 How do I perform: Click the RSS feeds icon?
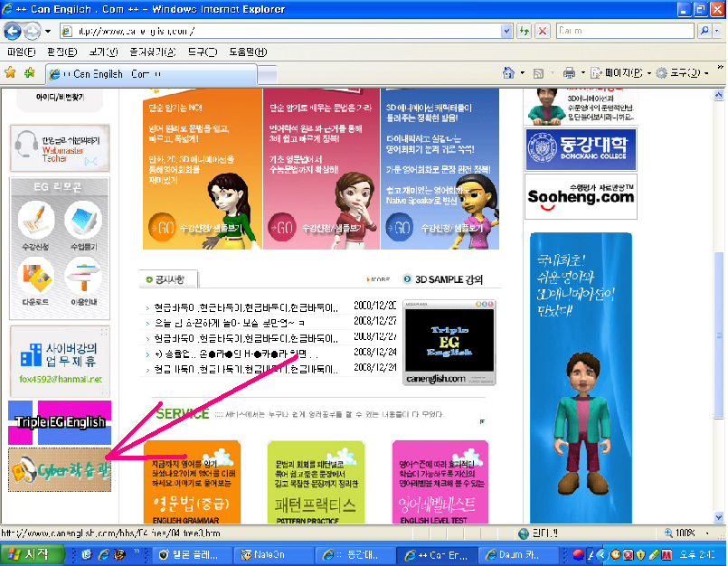(538, 73)
